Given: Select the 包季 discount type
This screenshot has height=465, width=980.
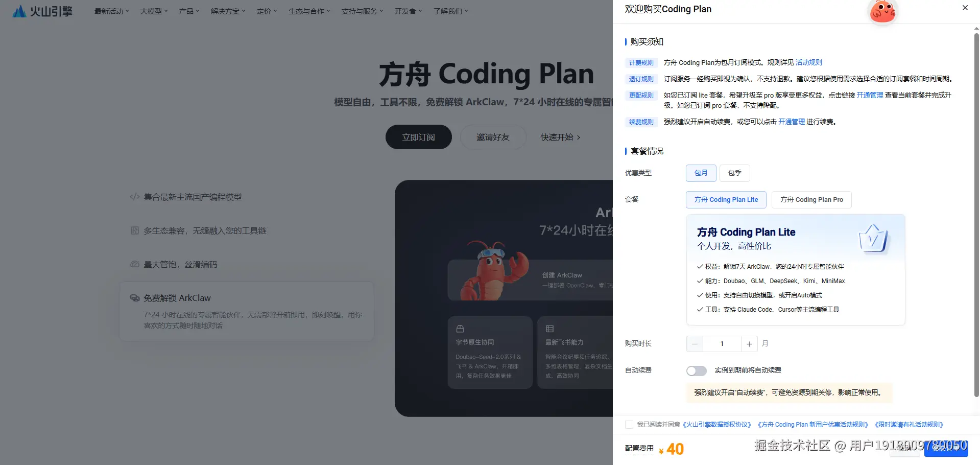Looking at the screenshot, I should [734, 173].
